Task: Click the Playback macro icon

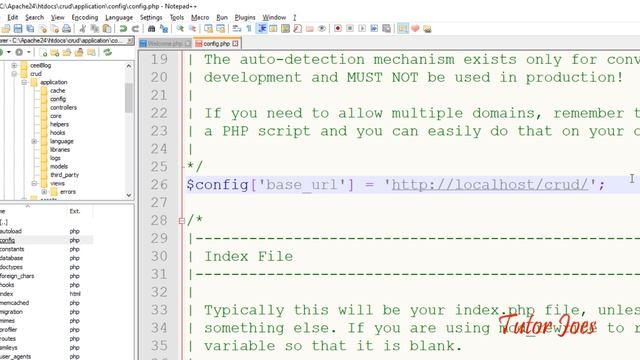Action: click(x=362, y=29)
